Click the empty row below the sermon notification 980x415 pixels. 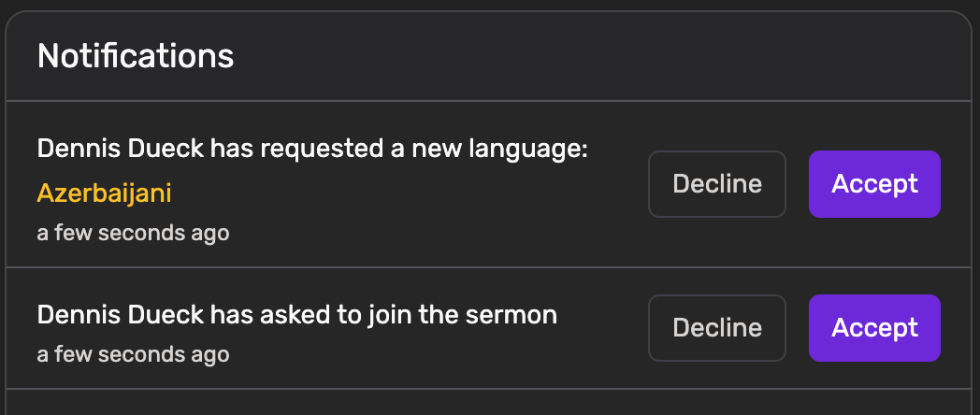489,402
